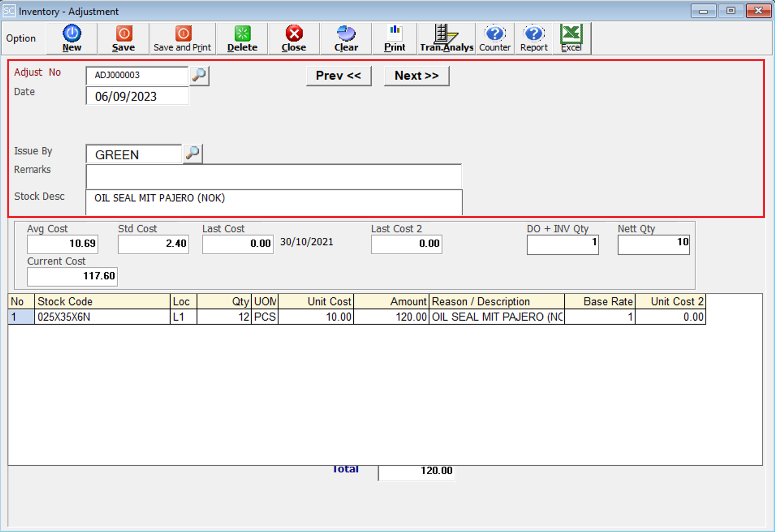Viewport: 775px width, 532px height.
Task: Click the Loc column header
Action: click(183, 301)
